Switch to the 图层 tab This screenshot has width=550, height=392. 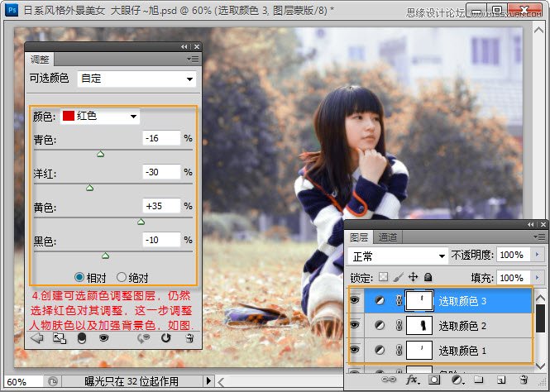coord(359,237)
